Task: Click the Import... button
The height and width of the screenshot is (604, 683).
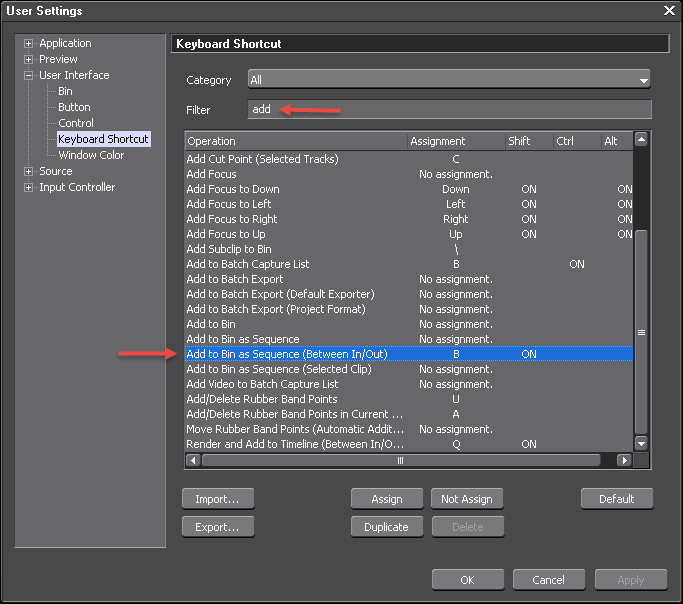Action: tap(217, 498)
